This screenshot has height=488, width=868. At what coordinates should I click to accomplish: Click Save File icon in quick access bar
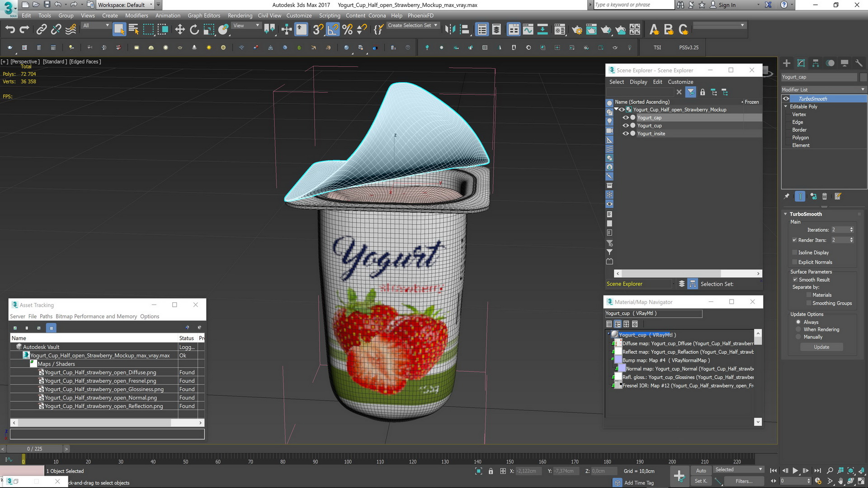point(47,5)
